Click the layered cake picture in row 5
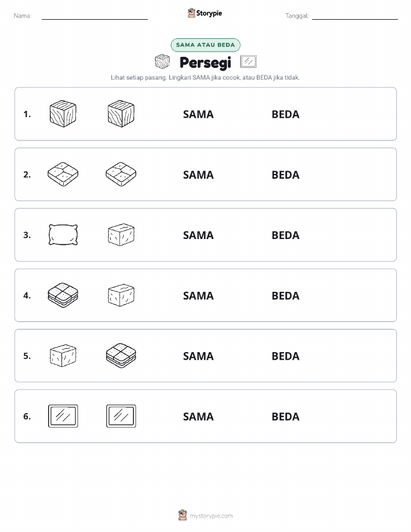 121,356
